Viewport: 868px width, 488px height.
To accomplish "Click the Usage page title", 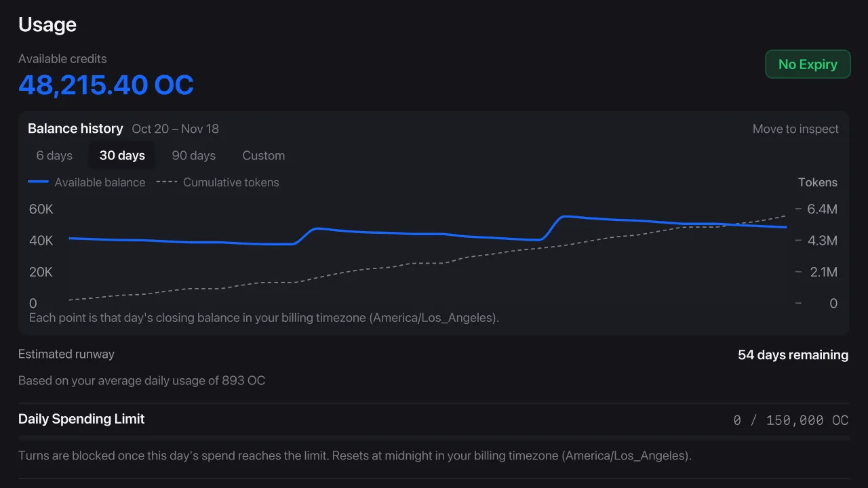I will 47,24.
